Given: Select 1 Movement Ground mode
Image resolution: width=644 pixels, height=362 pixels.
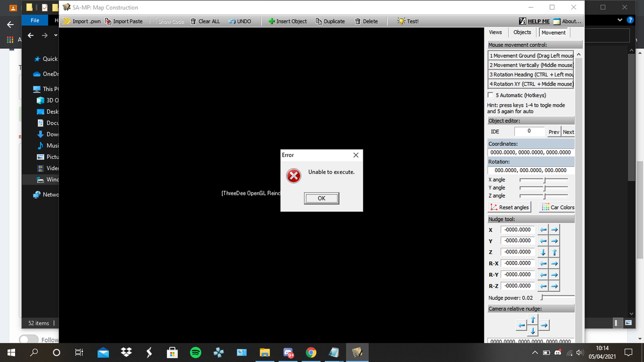Looking at the screenshot, I should coord(531,56).
